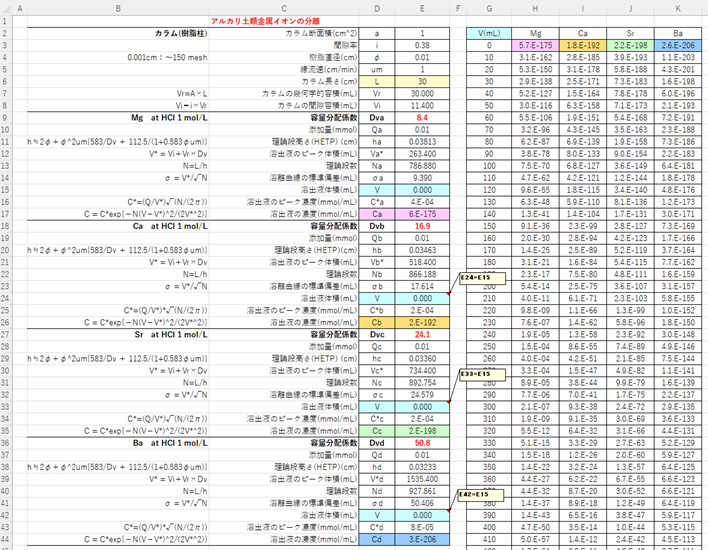This screenshot has height=550, width=708.
Task: Select the Vi value 11.400
Action: (x=422, y=106)
